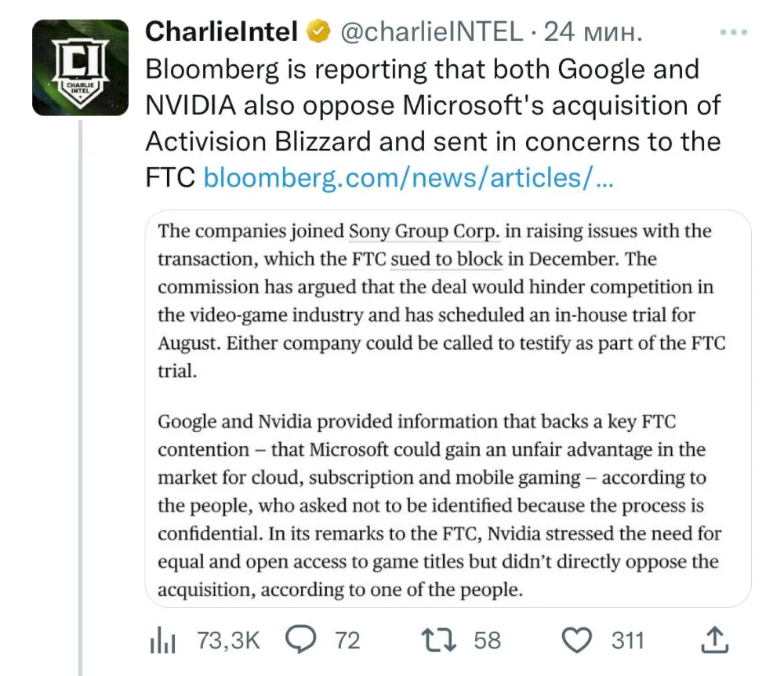
Task: Click the tweet text about Google and NVIDIA
Action: [x=433, y=123]
